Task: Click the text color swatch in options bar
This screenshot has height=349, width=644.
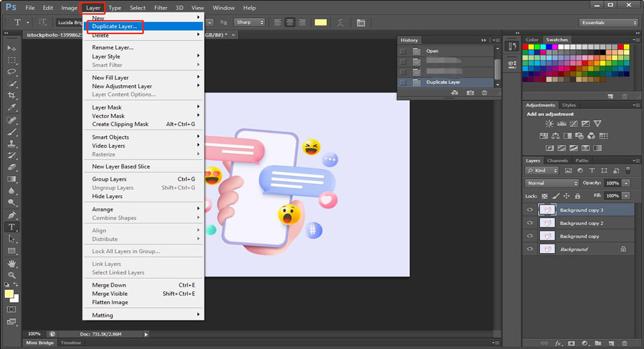Action: [x=321, y=23]
